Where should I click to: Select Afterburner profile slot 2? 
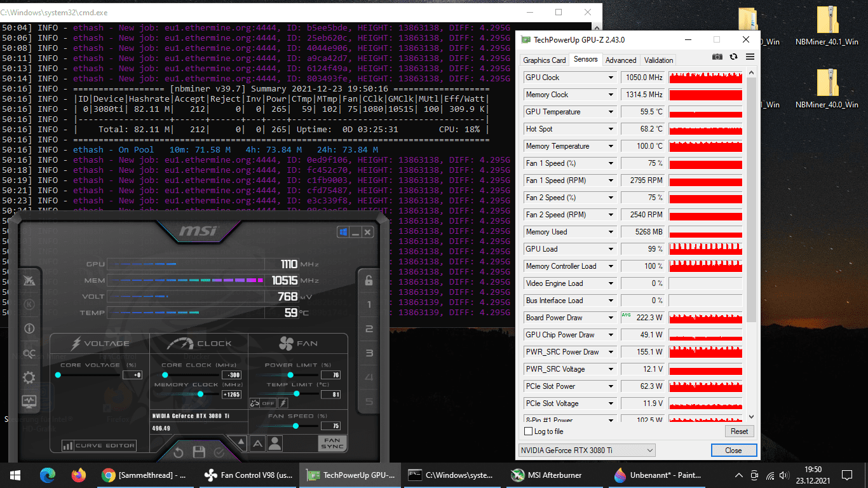369,329
